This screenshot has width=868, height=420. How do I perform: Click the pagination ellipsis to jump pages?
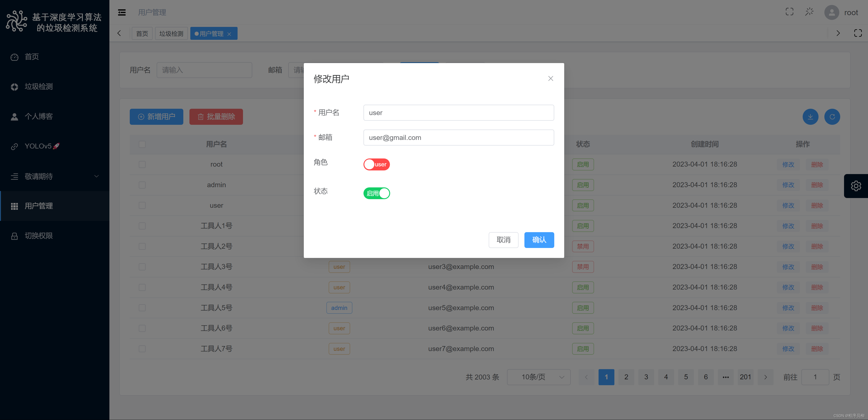pyautogui.click(x=725, y=377)
